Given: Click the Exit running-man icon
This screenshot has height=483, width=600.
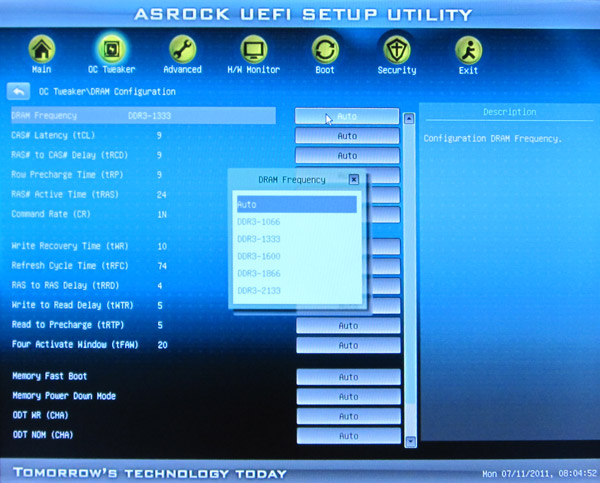Looking at the screenshot, I should 468,50.
